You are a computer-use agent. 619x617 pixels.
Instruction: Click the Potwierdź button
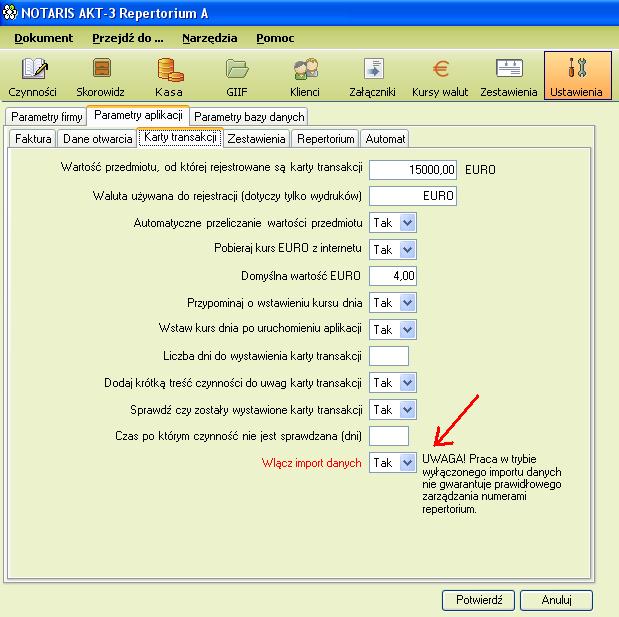pyautogui.click(x=478, y=600)
